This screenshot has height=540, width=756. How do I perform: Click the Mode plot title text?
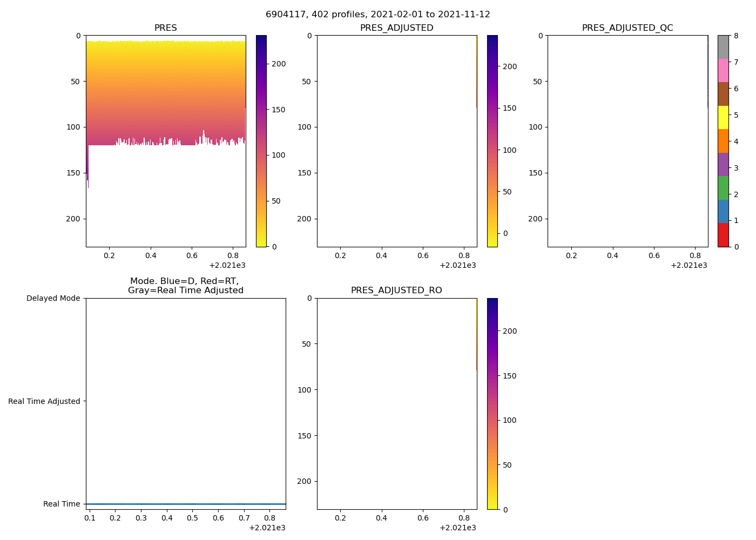(185, 286)
